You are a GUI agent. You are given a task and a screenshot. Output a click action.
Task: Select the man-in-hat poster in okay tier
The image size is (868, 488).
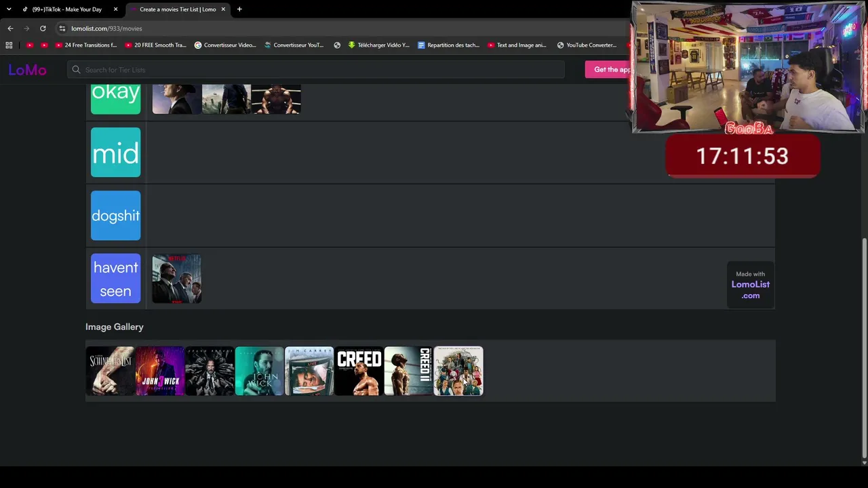[x=177, y=100]
